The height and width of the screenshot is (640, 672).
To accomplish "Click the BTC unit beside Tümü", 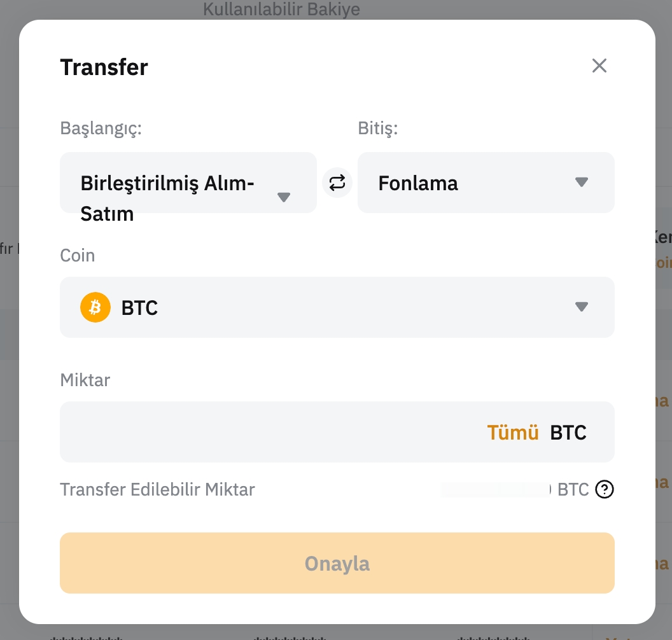I will pos(568,433).
